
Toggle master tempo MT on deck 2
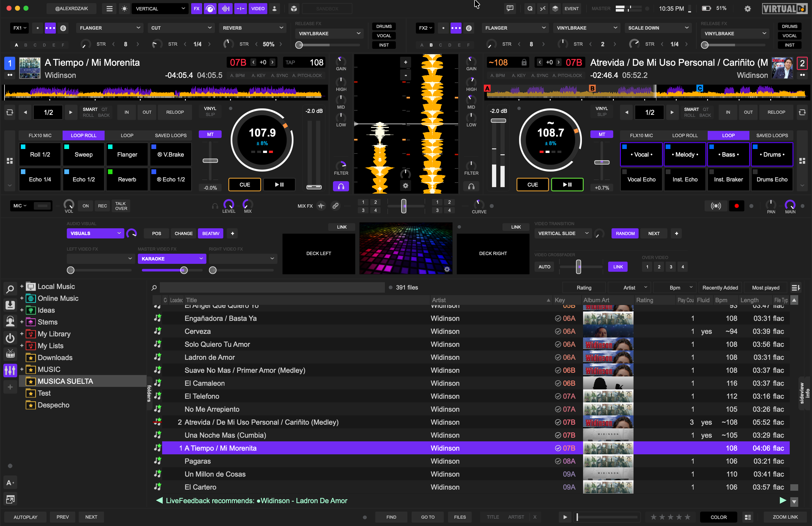point(602,135)
